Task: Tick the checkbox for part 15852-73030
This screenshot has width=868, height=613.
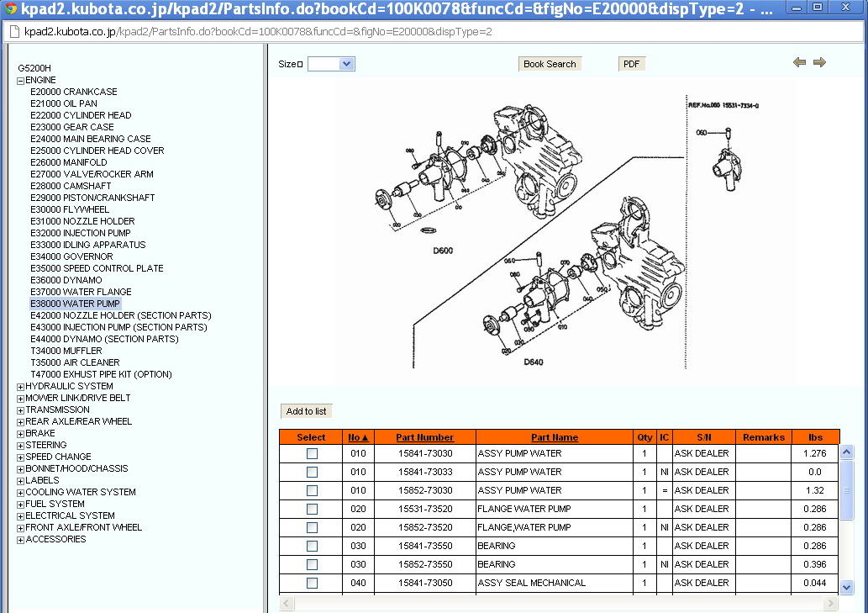Action: 313,490
